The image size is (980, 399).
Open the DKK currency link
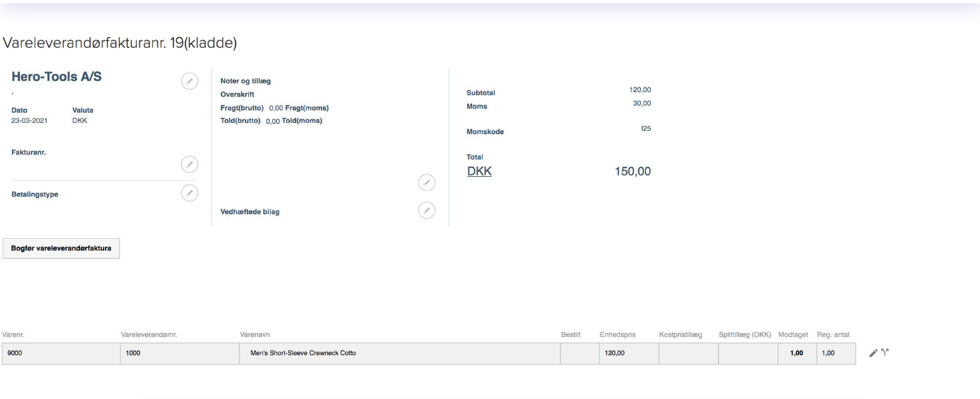point(479,171)
